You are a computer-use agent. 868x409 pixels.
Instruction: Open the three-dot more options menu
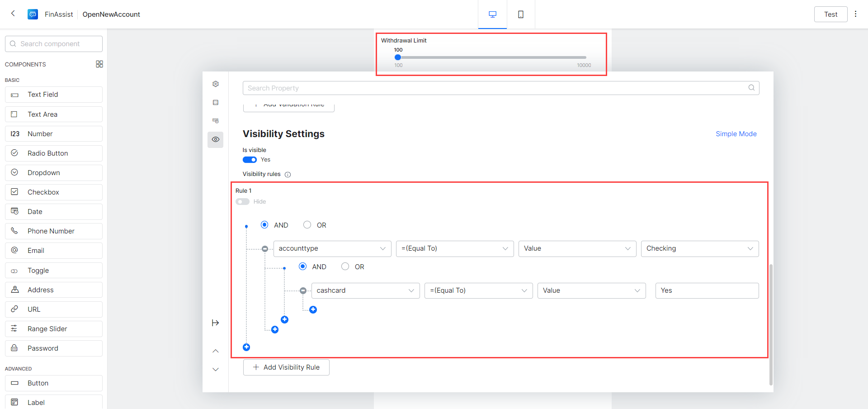pos(855,14)
